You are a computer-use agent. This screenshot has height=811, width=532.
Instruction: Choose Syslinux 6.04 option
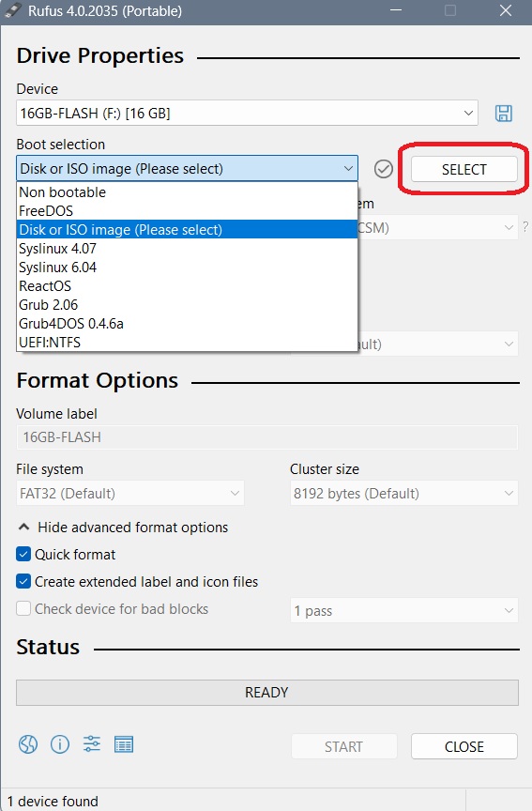[x=187, y=268]
